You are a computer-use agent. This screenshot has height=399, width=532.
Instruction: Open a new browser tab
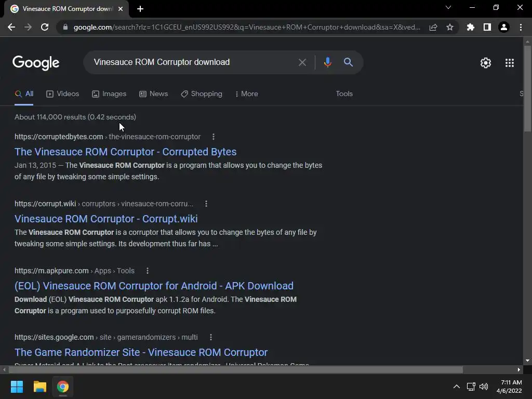tap(140, 9)
